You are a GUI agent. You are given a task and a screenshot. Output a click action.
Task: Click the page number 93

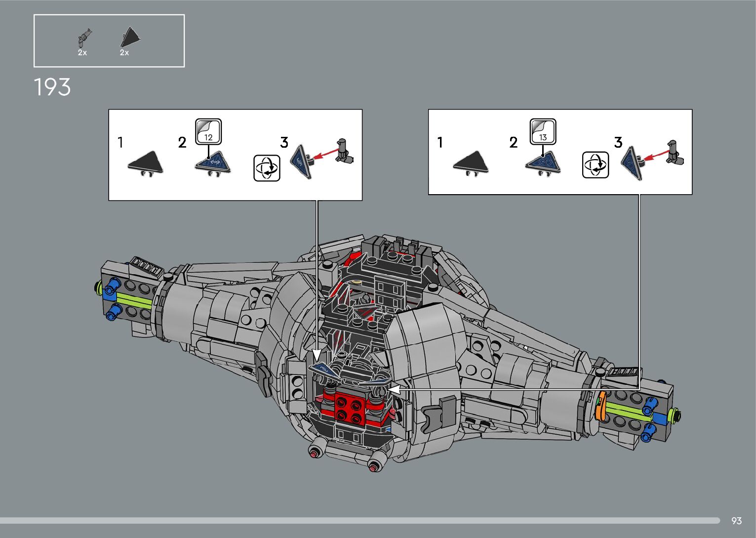(x=736, y=521)
